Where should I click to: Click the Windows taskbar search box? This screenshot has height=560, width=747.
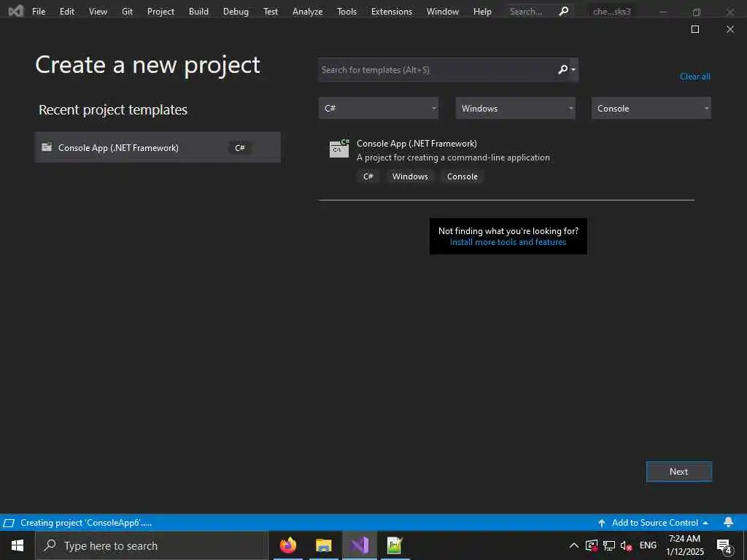pos(152,545)
